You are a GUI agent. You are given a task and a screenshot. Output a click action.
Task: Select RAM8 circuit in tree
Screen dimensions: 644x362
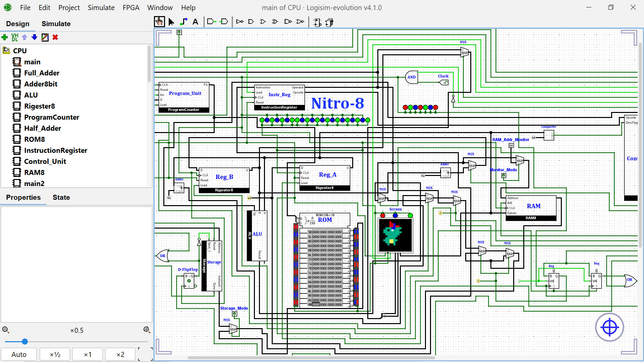click(x=34, y=173)
